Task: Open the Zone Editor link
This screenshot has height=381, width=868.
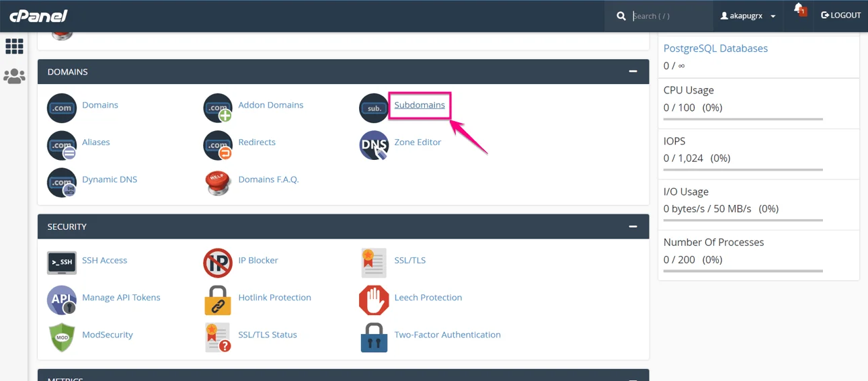Action: tap(418, 142)
